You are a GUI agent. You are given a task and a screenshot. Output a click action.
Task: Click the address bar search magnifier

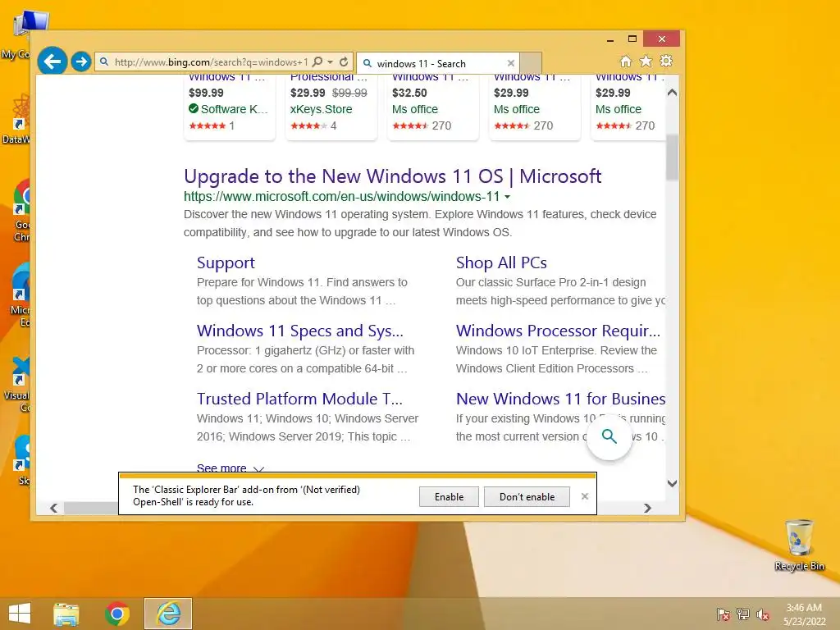click(x=317, y=62)
